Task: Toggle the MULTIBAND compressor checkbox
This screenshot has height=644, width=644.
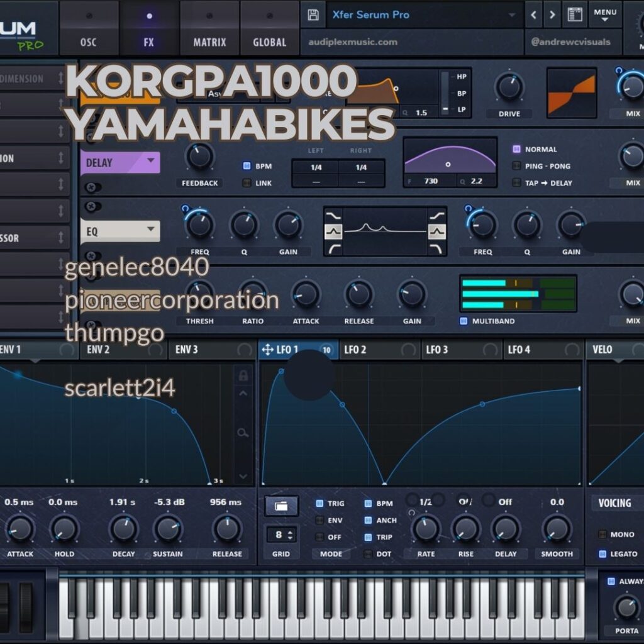Action: [x=464, y=321]
